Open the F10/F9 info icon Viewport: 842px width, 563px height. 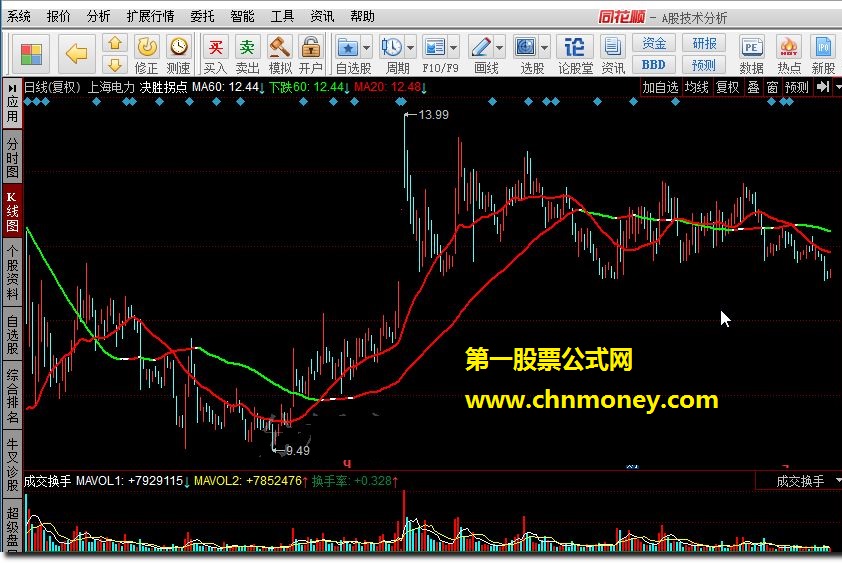click(x=434, y=48)
